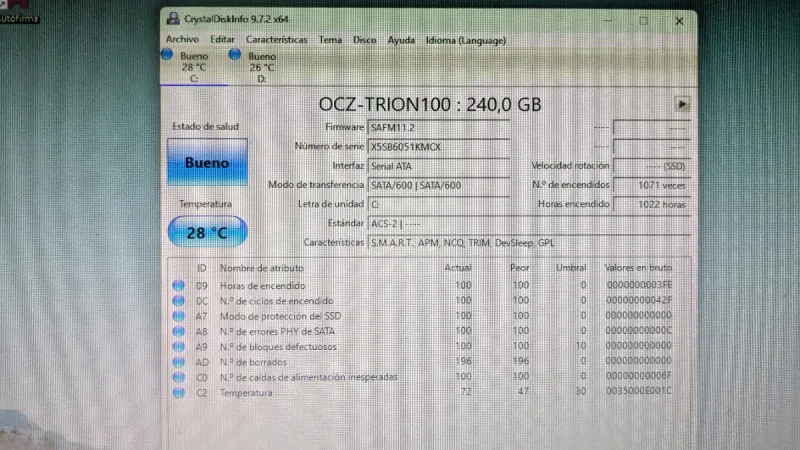Click status icon for Modo de protección del SSD
The width and height of the screenshot is (800, 450).
point(178,316)
